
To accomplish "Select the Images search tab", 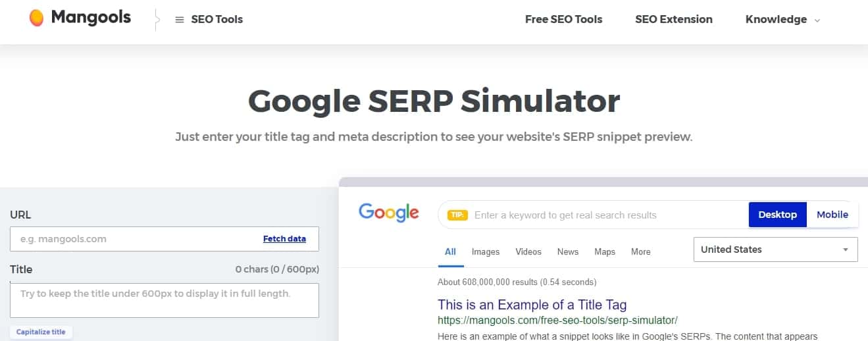I will (486, 251).
